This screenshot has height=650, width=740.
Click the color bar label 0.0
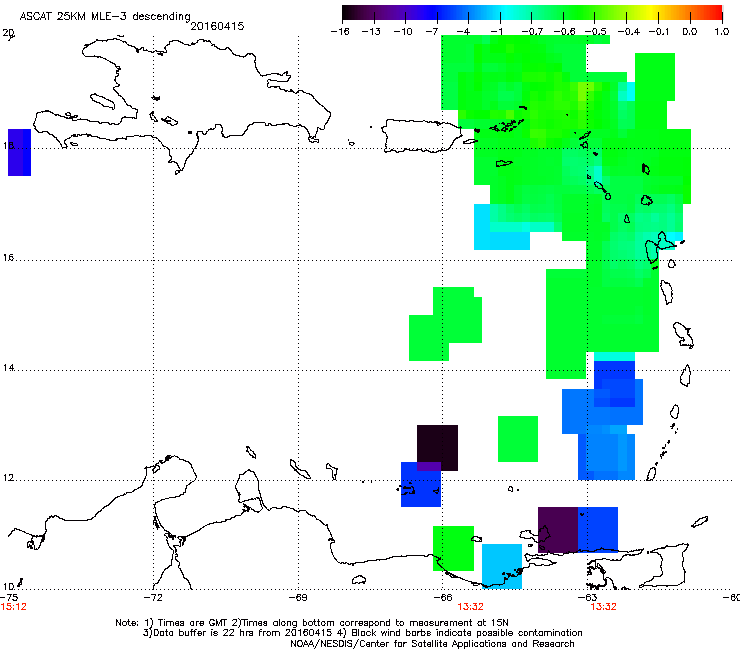690,32
